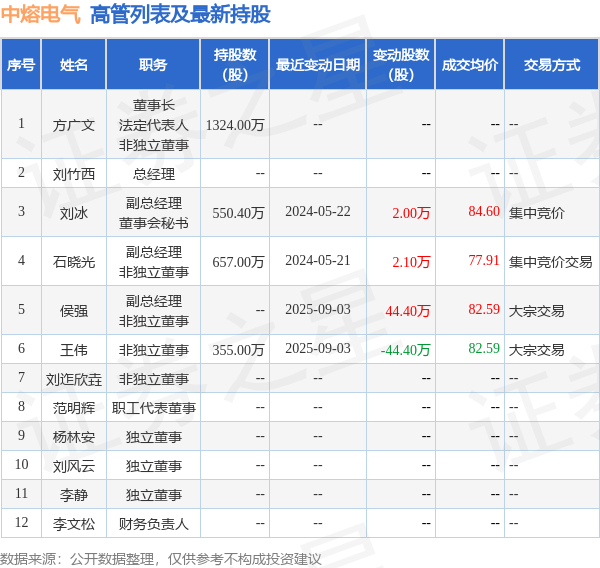600x568 pixels.
Task: Click the average price 77.91
Action: [x=484, y=260]
